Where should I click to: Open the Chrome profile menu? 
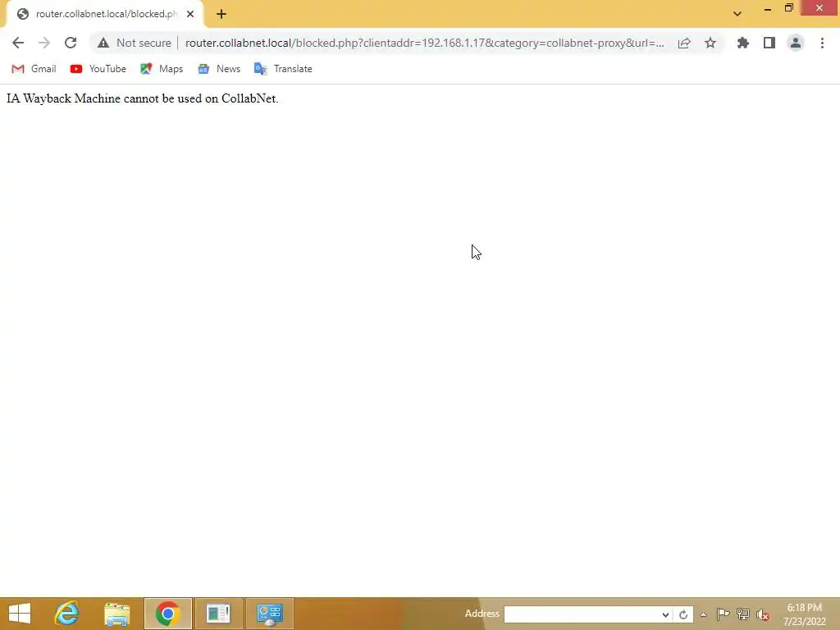796,43
